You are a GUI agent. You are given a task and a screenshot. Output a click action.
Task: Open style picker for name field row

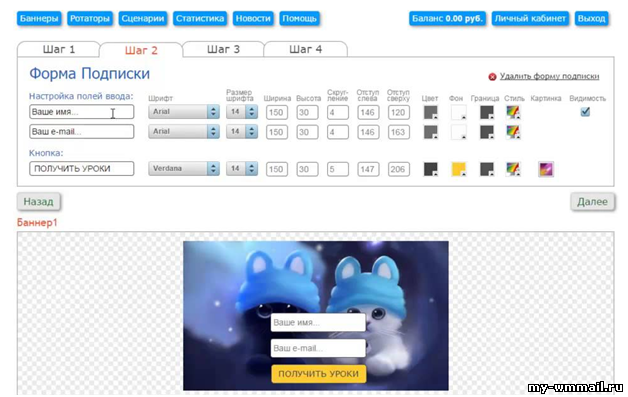click(x=513, y=112)
